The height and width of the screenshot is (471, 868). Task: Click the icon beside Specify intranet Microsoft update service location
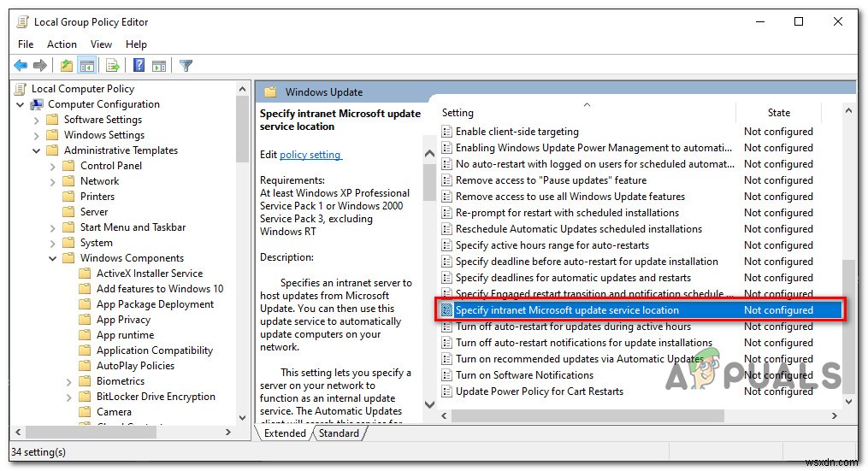[446, 310]
